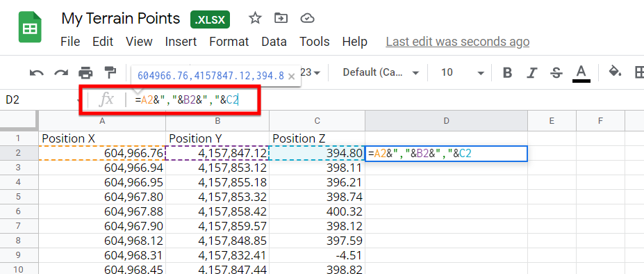Select row 5 header
Image resolution: width=644 pixels, height=274 pixels.
tap(19, 197)
